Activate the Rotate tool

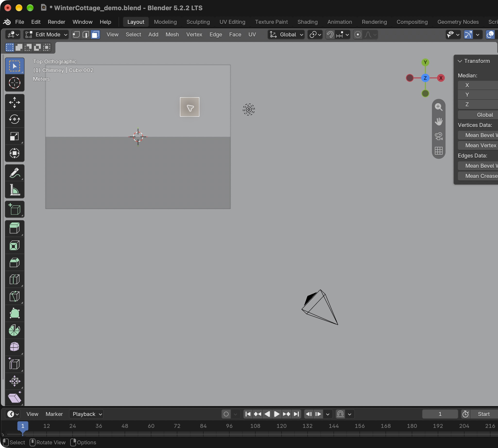(x=15, y=119)
